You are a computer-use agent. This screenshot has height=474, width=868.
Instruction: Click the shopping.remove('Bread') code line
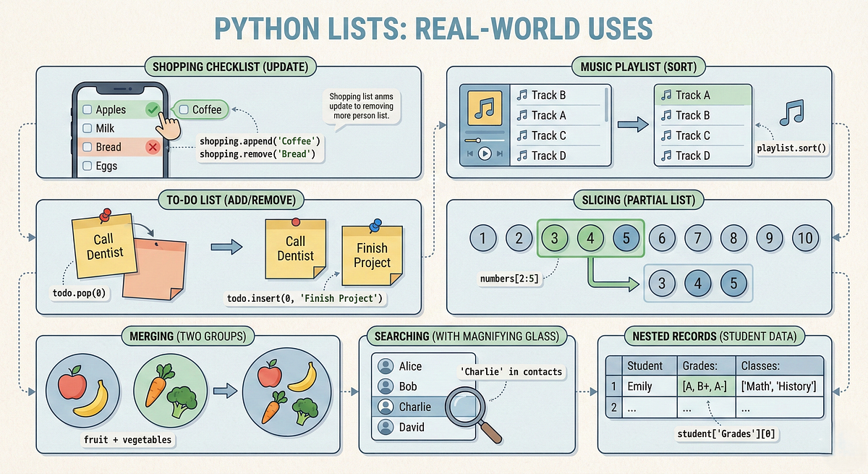click(x=256, y=154)
